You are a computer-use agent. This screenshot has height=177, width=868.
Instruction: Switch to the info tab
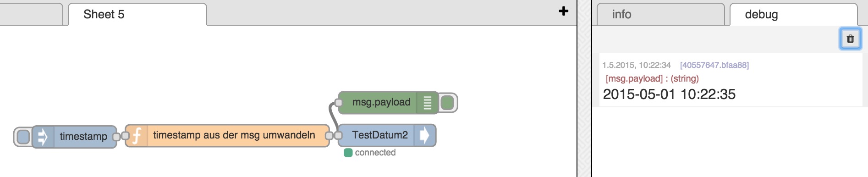point(660,14)
